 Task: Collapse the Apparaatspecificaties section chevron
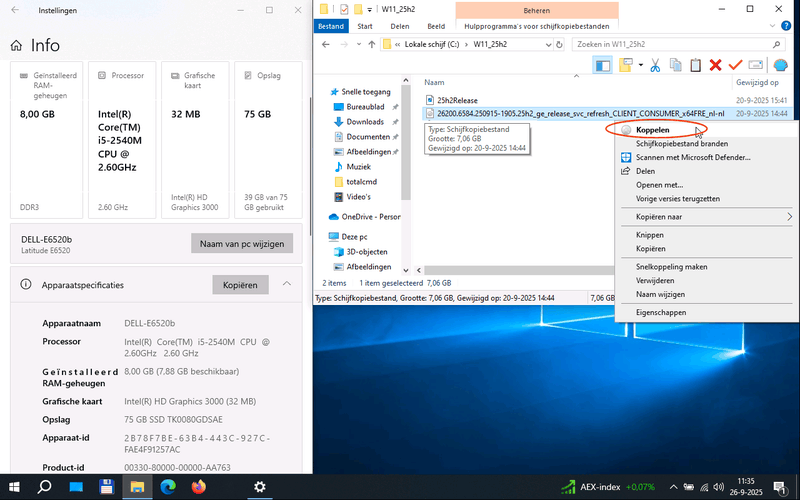click(x=287, y=284)
